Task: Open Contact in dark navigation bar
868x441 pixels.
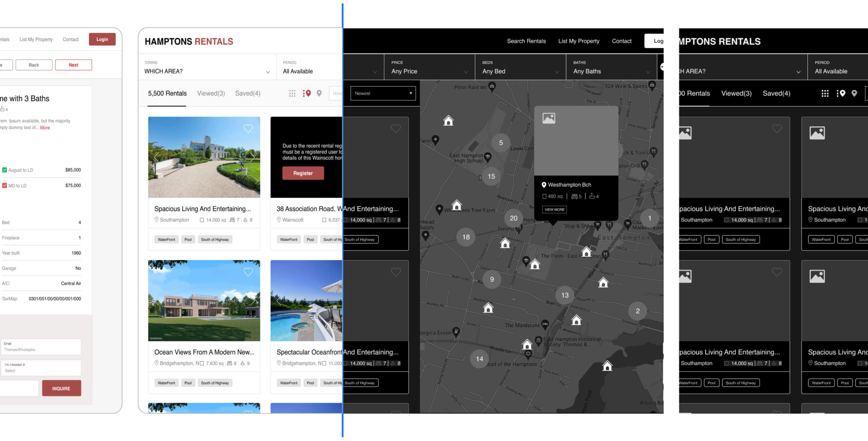Action: point(622,41)
